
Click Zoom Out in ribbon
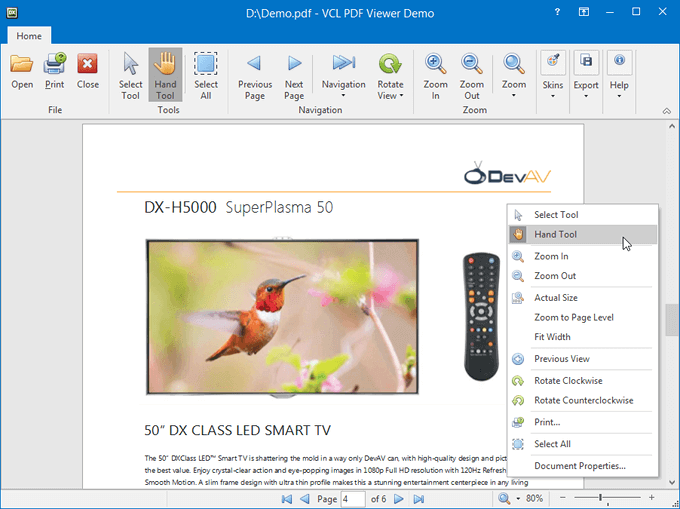point(471,76)
